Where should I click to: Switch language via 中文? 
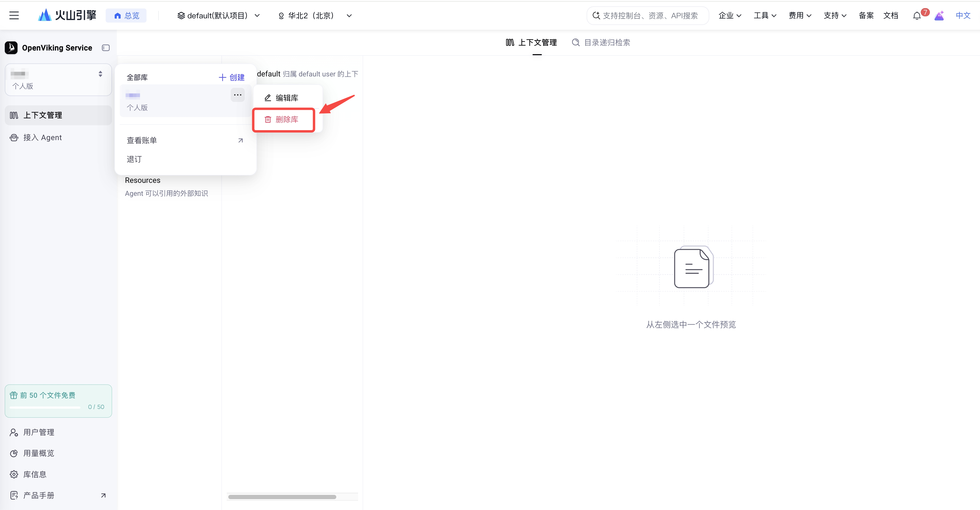(x=963, y=16)
